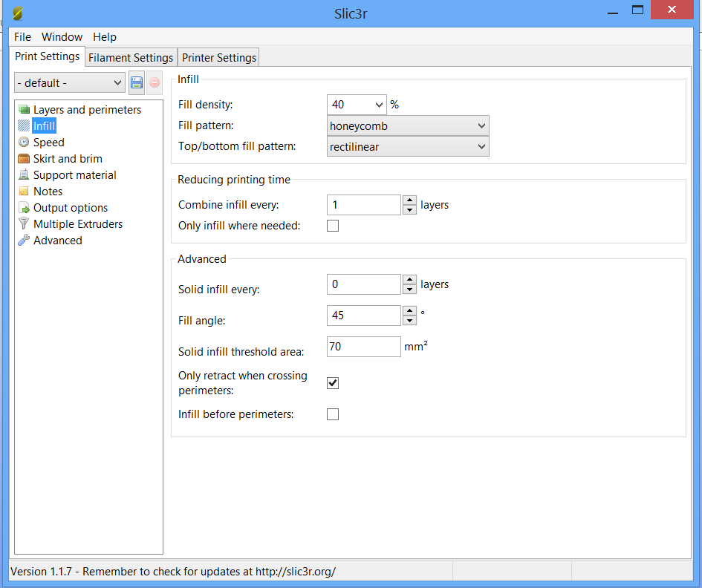Click the save preset floppy disk icon
This screenshot has width=702, height=588.
[x=137, y=83]
